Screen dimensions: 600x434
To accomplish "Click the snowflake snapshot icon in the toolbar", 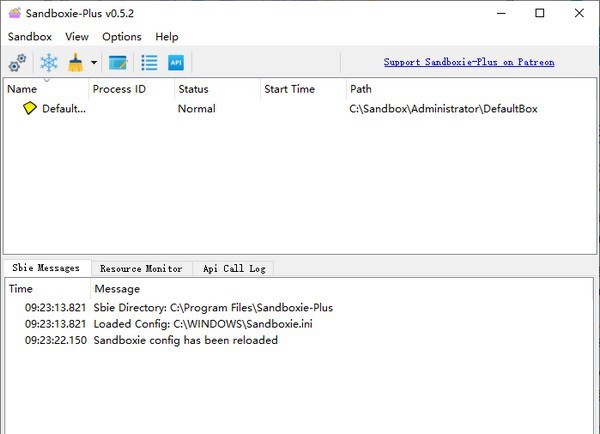I will pyautogui.click(x=49, y=62).
